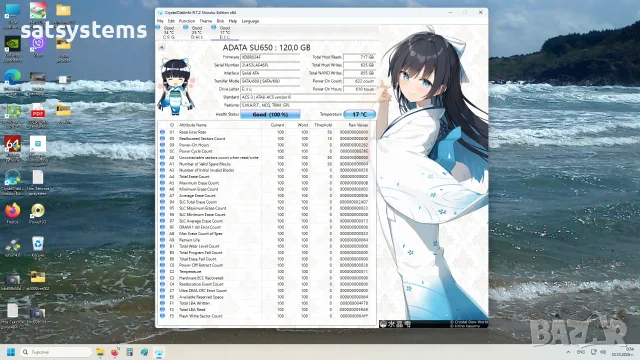Click the Transfer Mode value field
640x360 pixels.
point(270,81)
